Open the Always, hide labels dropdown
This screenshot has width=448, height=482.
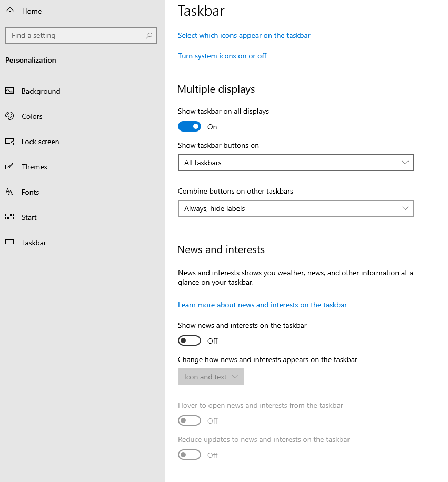pyautogui.click(x=296, y=208)
